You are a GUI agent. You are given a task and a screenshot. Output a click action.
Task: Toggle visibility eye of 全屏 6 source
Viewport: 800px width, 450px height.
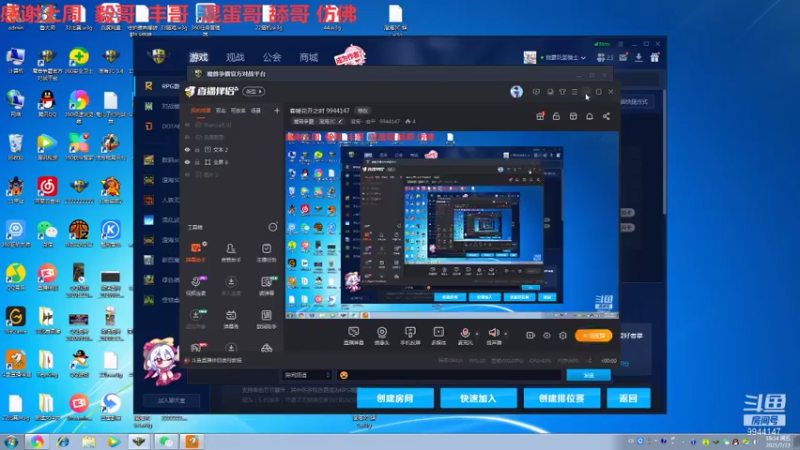(x=187, y=162)
